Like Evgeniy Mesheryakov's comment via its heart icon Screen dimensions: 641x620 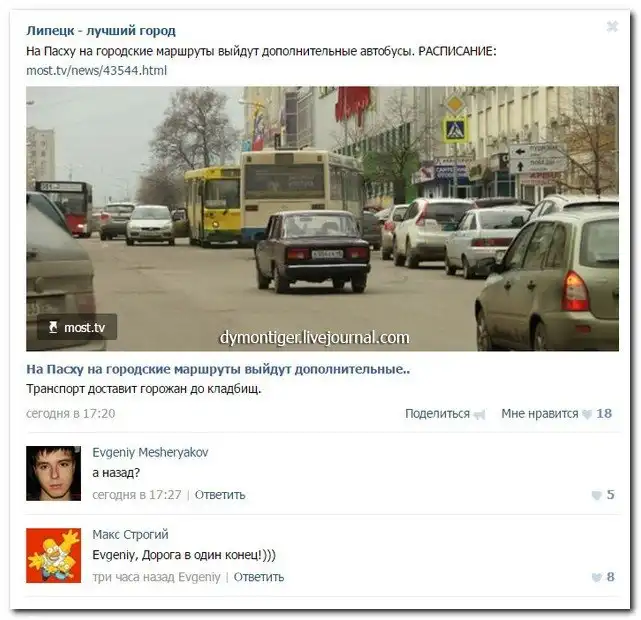click(596, 495)
